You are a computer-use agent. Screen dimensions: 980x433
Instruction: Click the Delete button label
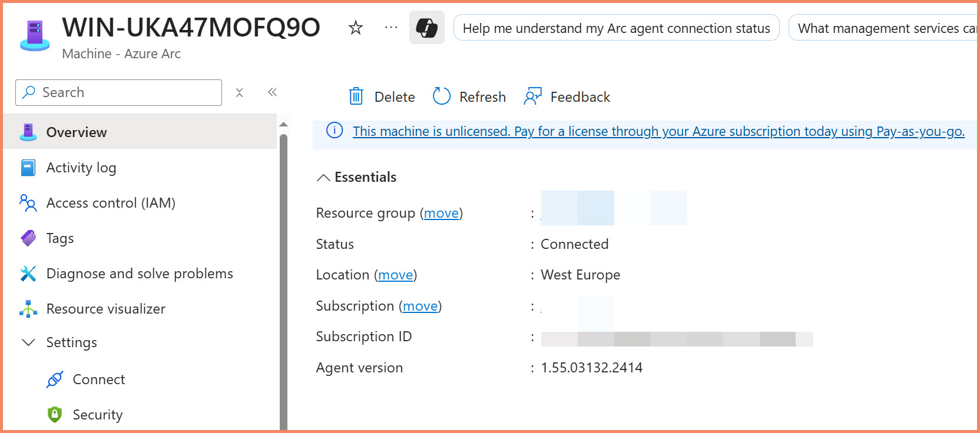(395, 97)
